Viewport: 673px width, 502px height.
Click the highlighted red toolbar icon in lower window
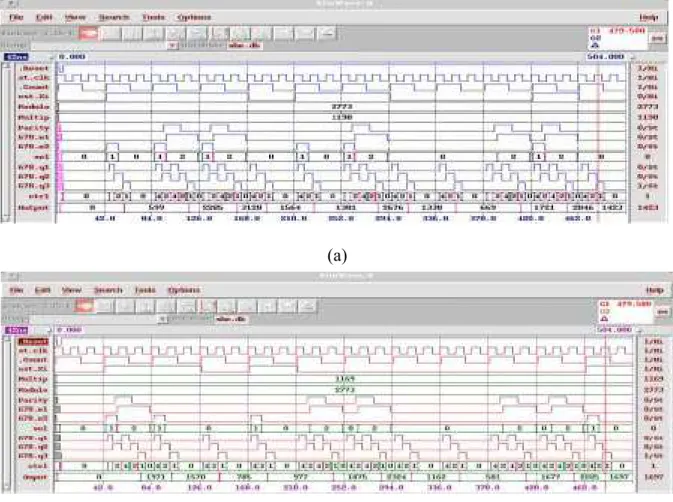tap(84, 306)
